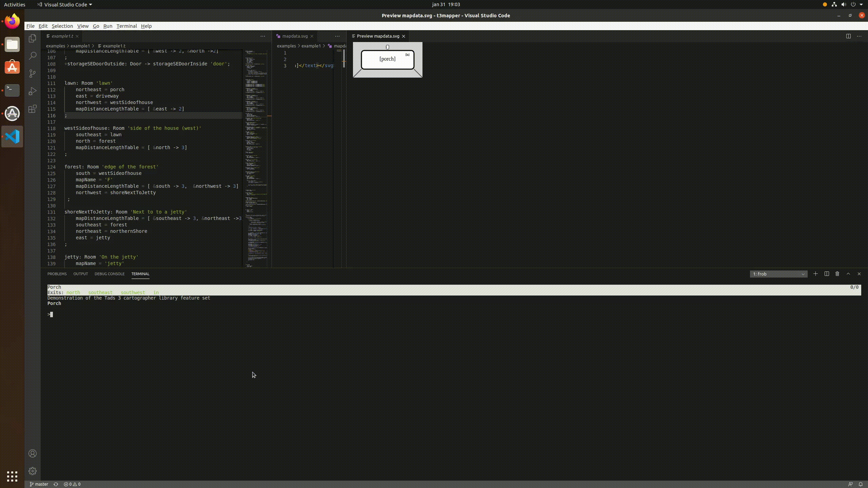This screenshot has width=868, height=488.
Task: Click the Accounts icon in activity bar
Action: (33, 453)
